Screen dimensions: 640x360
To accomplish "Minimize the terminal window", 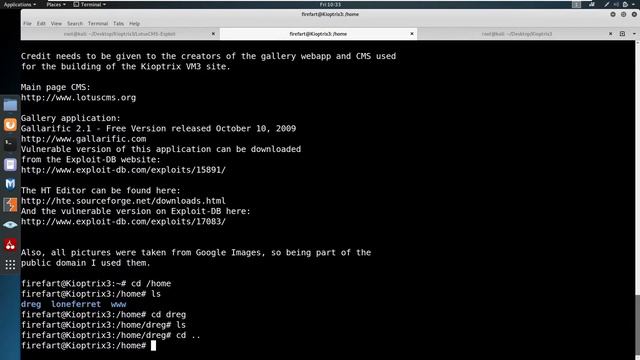I will click(x=613, y=14).
